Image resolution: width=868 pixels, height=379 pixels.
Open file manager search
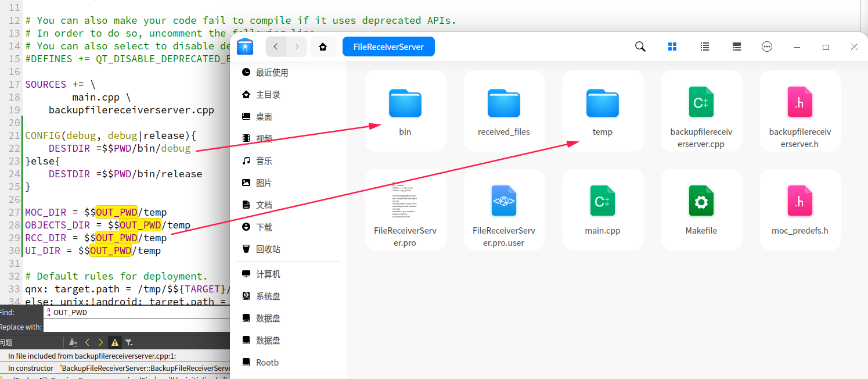(x=640, y=47)
